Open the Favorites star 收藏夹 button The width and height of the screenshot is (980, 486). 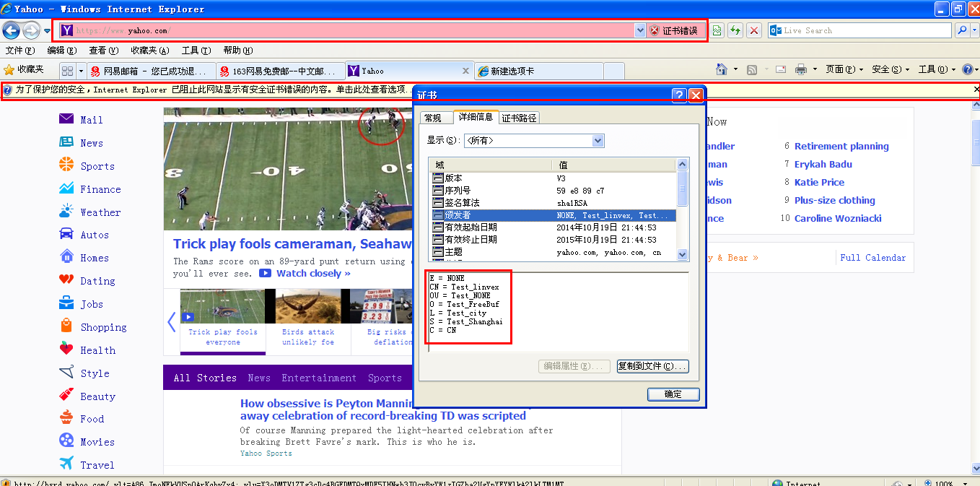click(24, 70)
